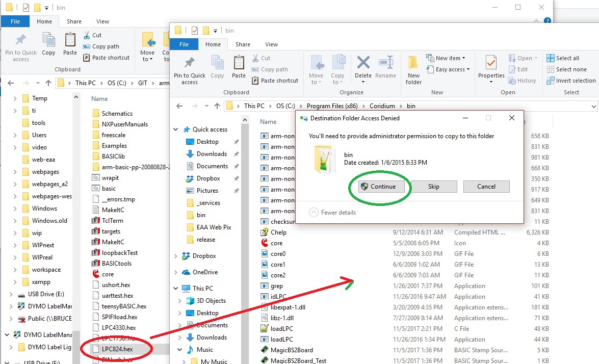Open the Easy access dropdown
Screen dimensions: 599x364
tap(452, 69)
